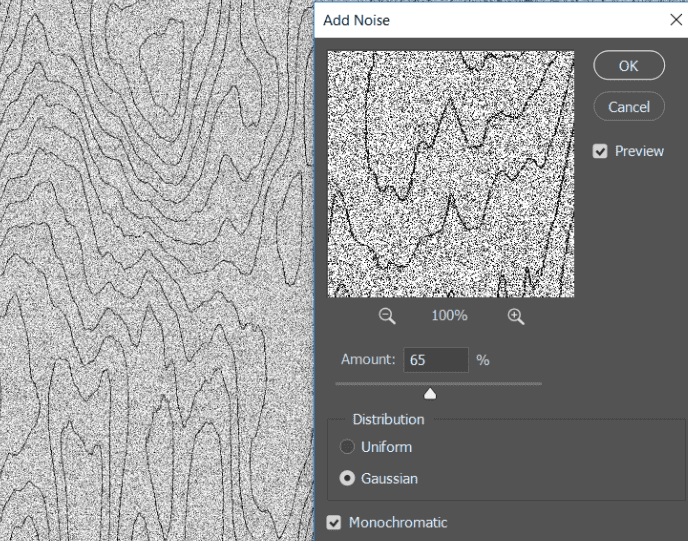Click the zoom in magnifier under the preview

[516, 316]
